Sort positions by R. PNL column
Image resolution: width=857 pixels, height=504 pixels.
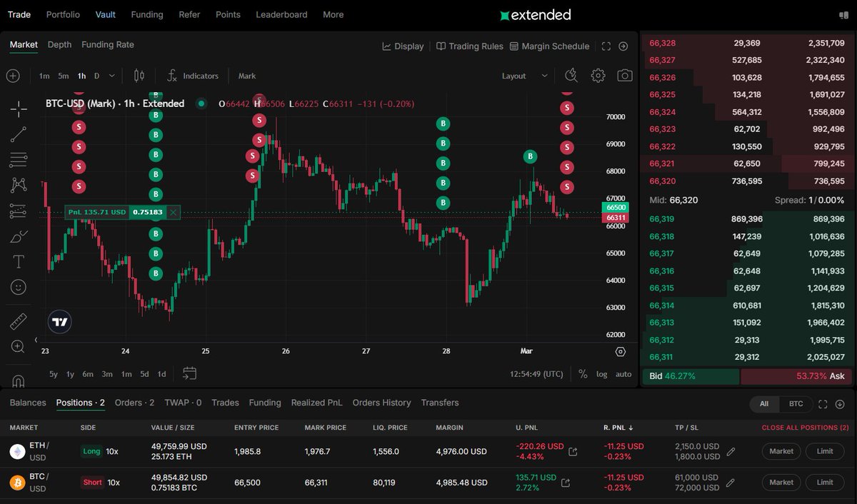tap(618, 428)
